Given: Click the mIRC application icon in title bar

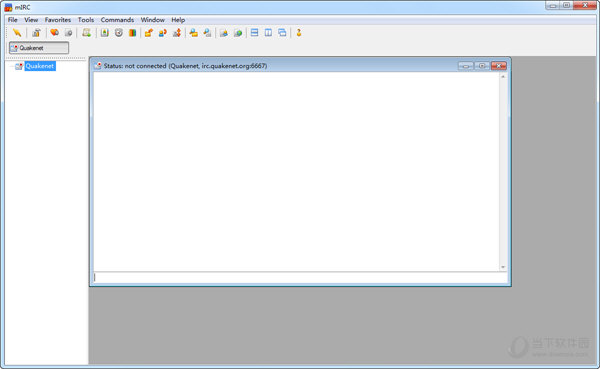Looking at the screenshot, I should pyautogui.click(x=8, y=7).
